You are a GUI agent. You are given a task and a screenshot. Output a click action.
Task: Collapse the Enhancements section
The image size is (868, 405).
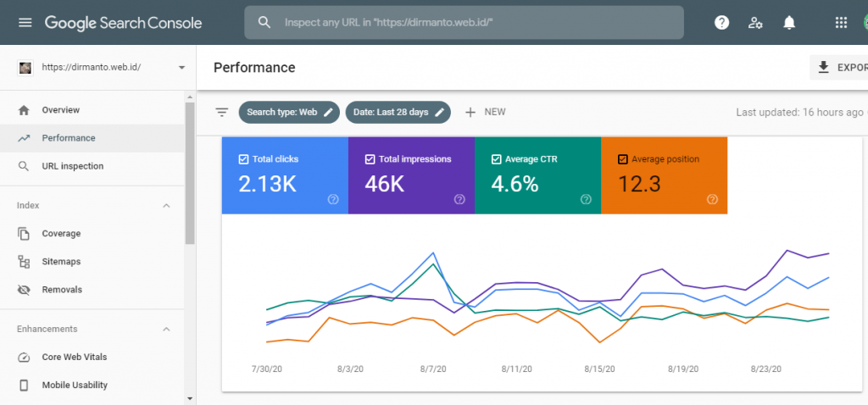coord(166,330)
